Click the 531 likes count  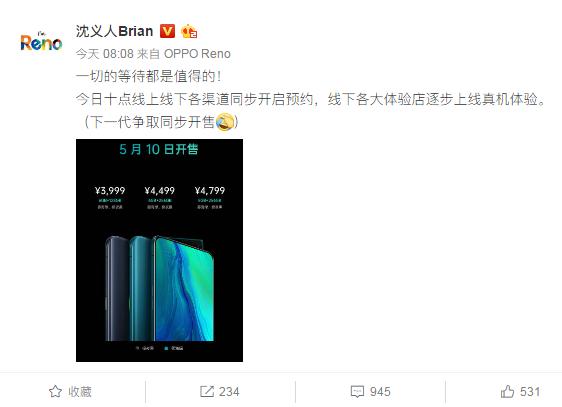[530, 392]
